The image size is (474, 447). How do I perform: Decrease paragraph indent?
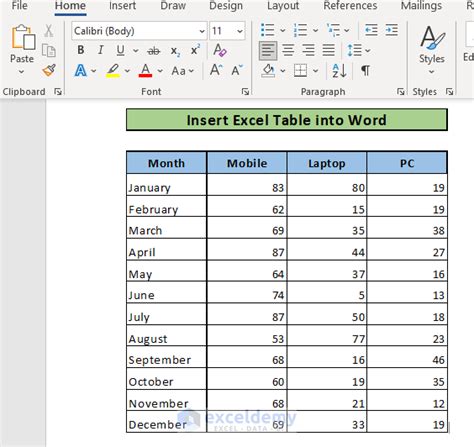pyautogui.click(x=371, y=30)
